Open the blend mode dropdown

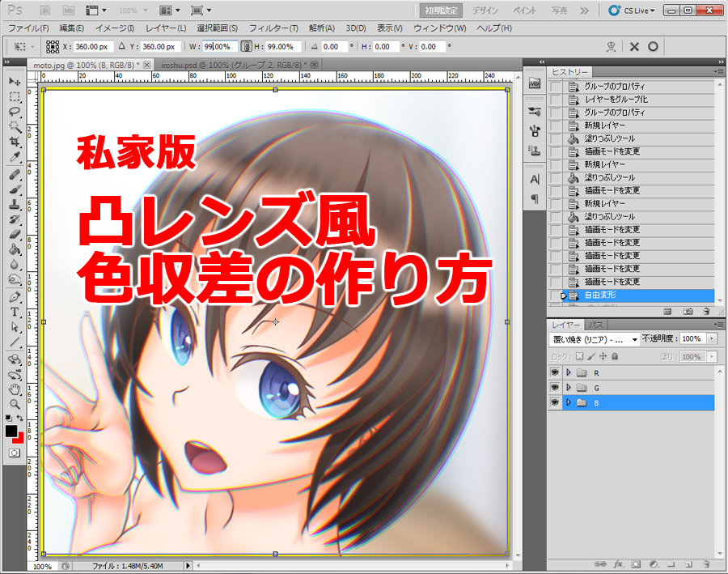click(x=594, y=340)
